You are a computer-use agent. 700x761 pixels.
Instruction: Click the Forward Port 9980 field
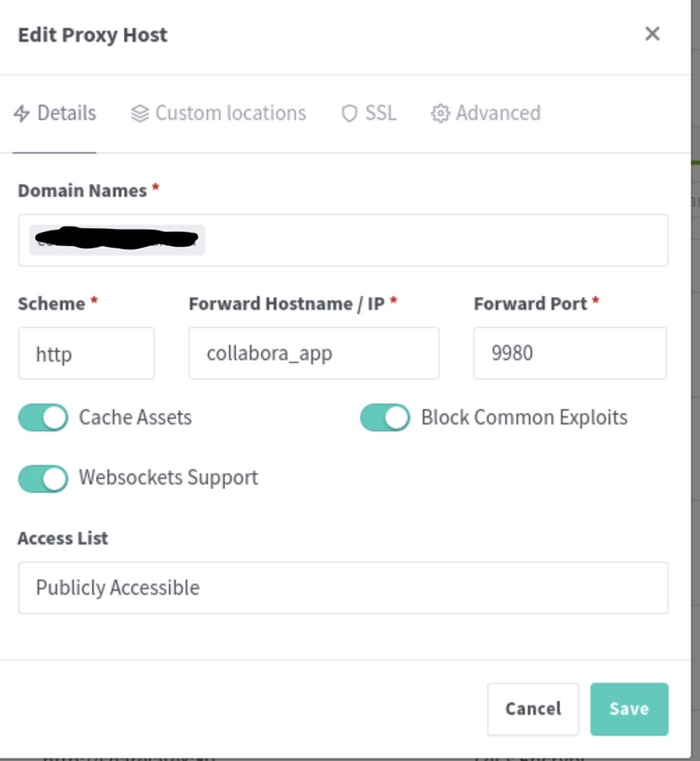[570, 353]
